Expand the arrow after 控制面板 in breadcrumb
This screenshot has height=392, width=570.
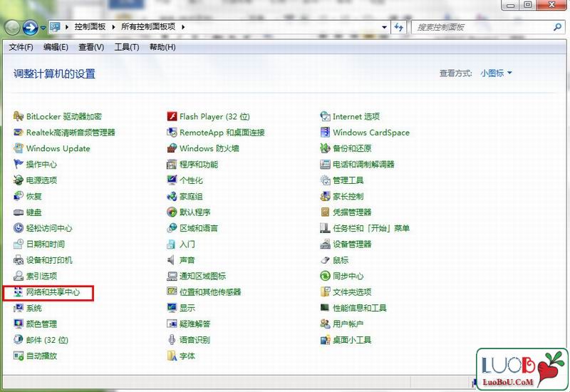(x=114, y=27)
